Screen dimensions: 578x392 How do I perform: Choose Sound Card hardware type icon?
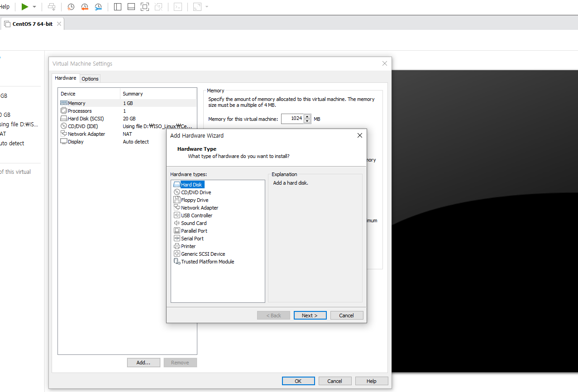[177, 223]
